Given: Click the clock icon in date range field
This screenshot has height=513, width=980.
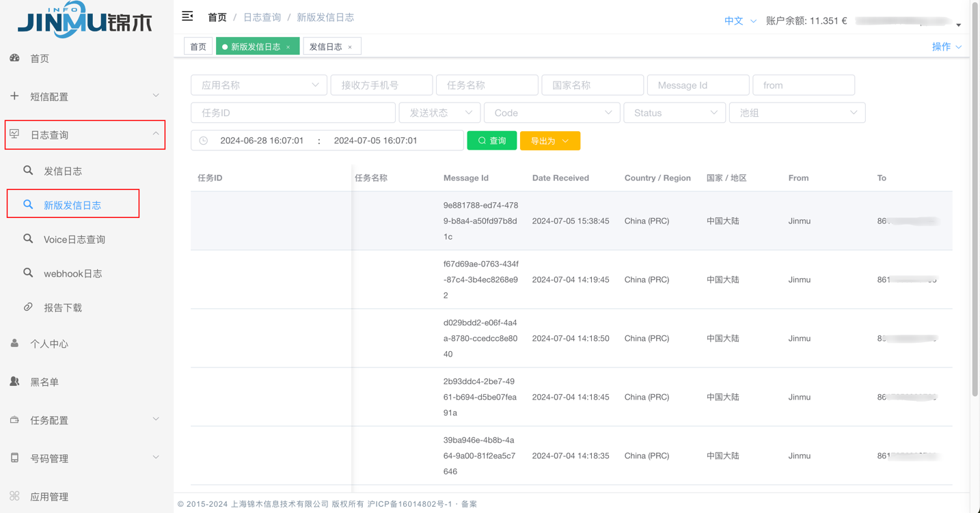Looking at the screenshot, I should (x=204, y=141).
